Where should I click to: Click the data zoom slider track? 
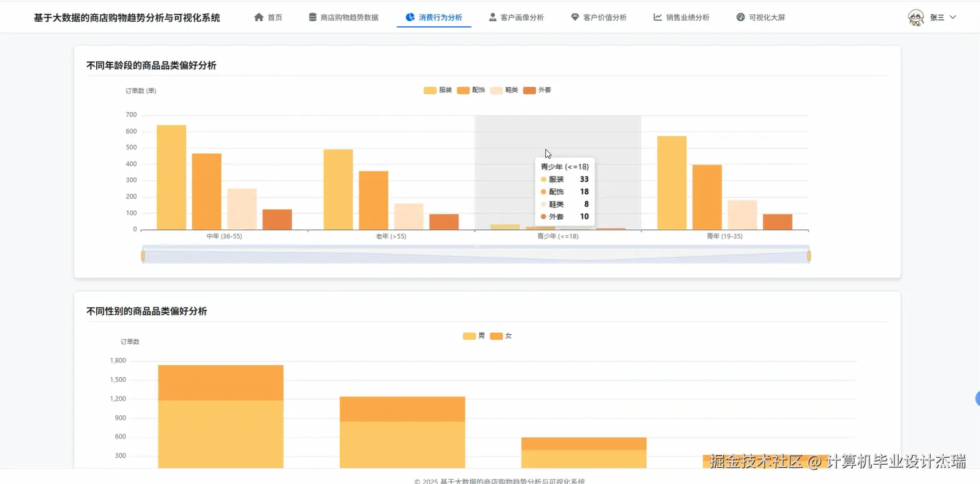476,255
